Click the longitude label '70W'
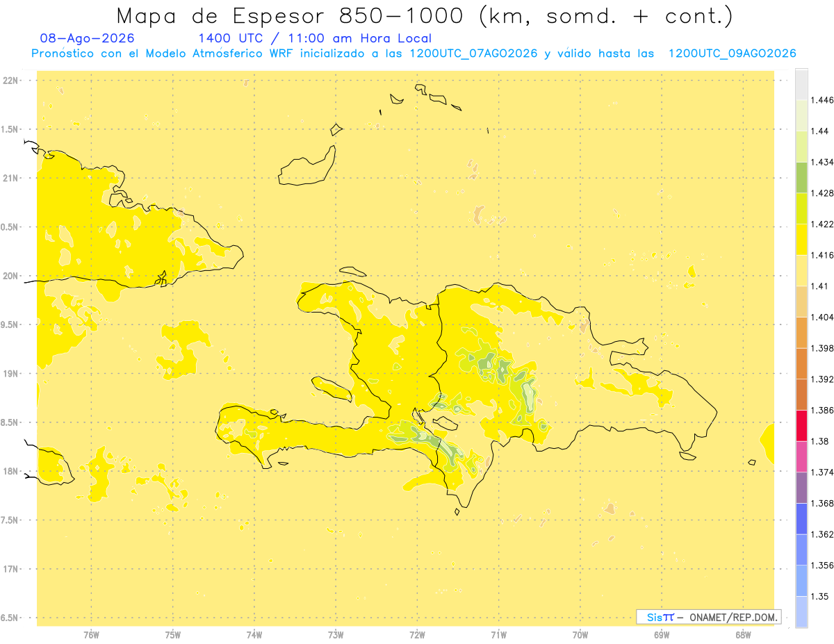 (580, 634)
